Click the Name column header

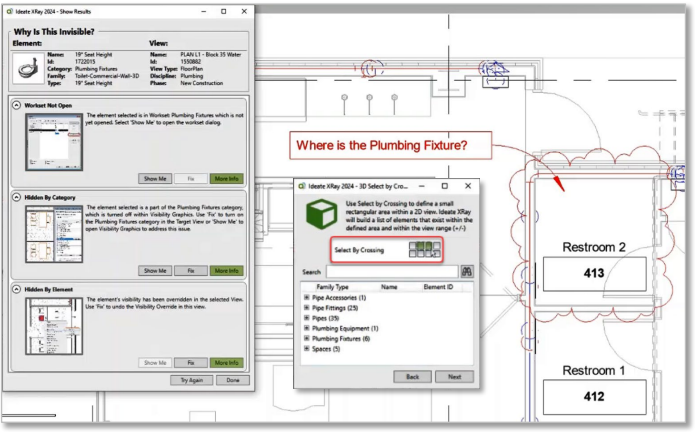389,287
